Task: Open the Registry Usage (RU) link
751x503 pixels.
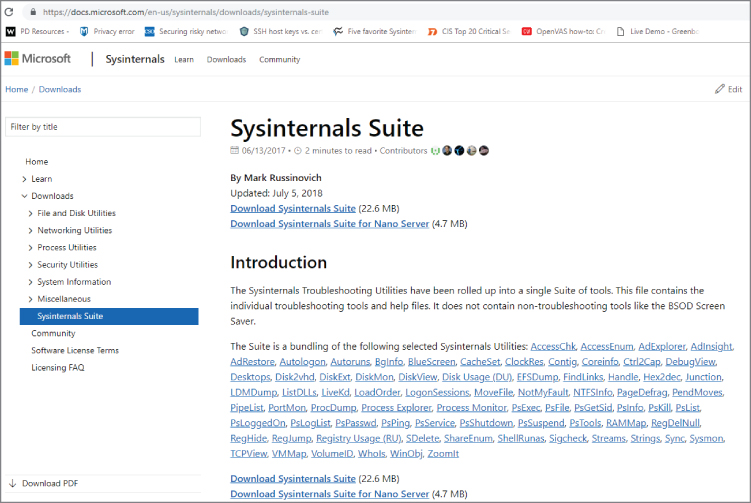Action: [359, 438]
